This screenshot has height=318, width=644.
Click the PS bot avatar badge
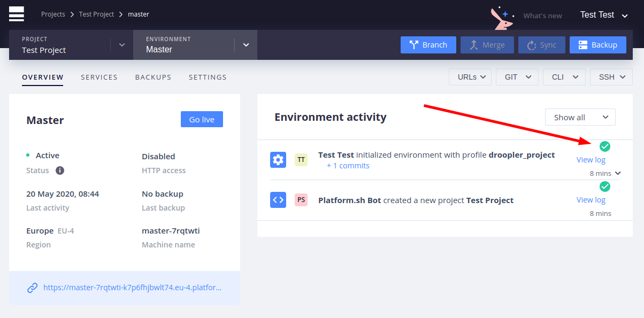(301, 200)
